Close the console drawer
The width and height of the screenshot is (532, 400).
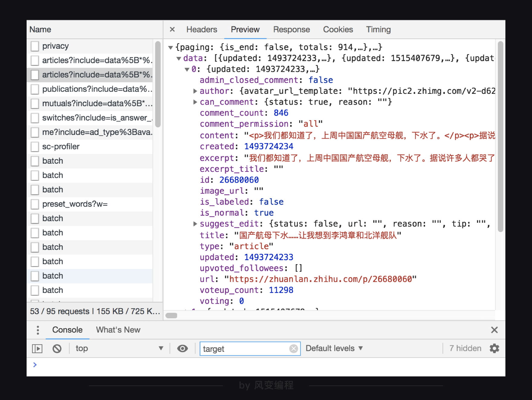coord(494,330)
